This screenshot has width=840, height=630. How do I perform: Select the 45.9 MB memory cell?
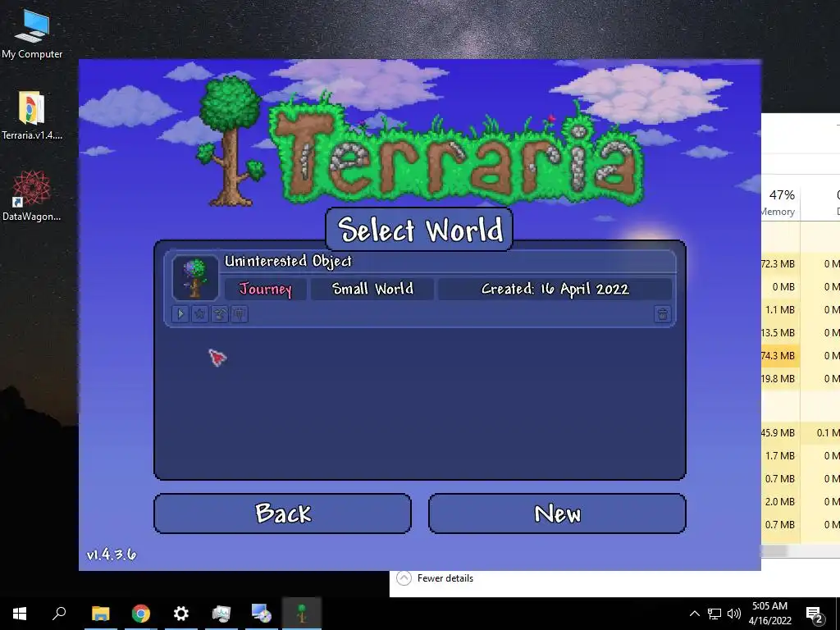[781, 432]
